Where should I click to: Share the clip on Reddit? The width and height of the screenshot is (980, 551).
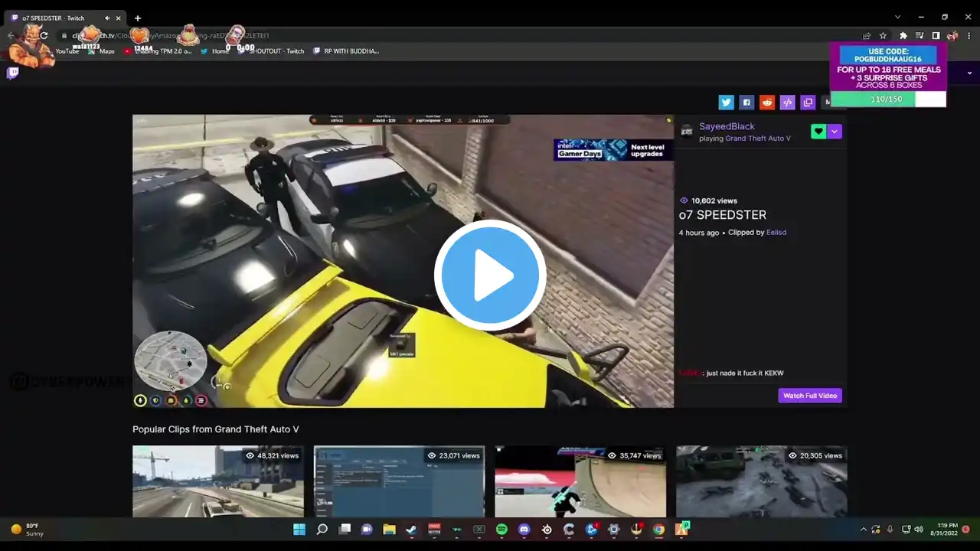767,103
